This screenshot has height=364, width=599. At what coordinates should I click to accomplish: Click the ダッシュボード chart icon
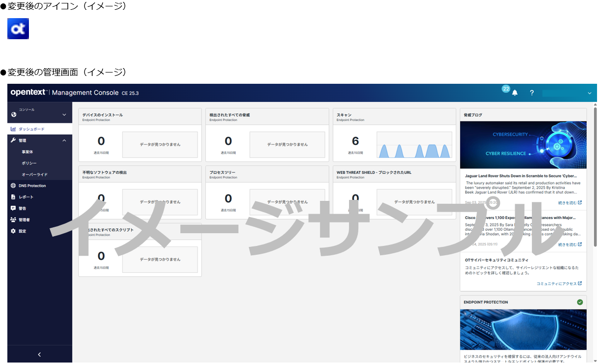click(x=13, y=129)
